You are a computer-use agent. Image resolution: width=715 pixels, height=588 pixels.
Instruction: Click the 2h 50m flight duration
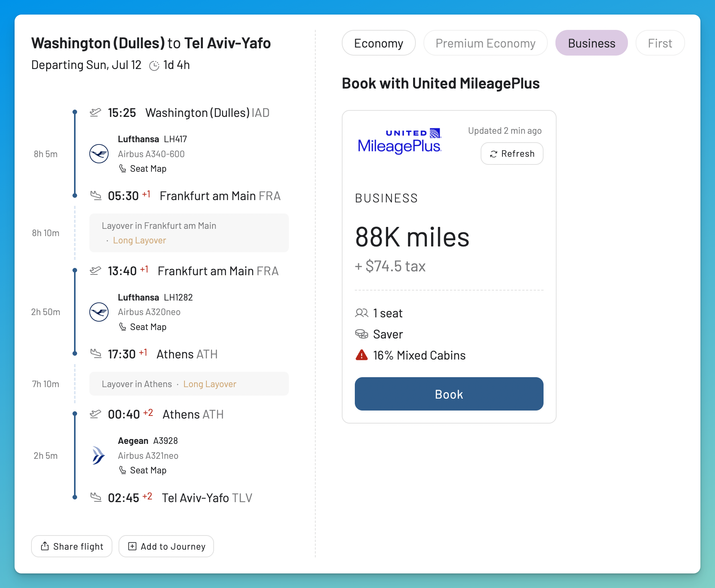pos(46,312)
